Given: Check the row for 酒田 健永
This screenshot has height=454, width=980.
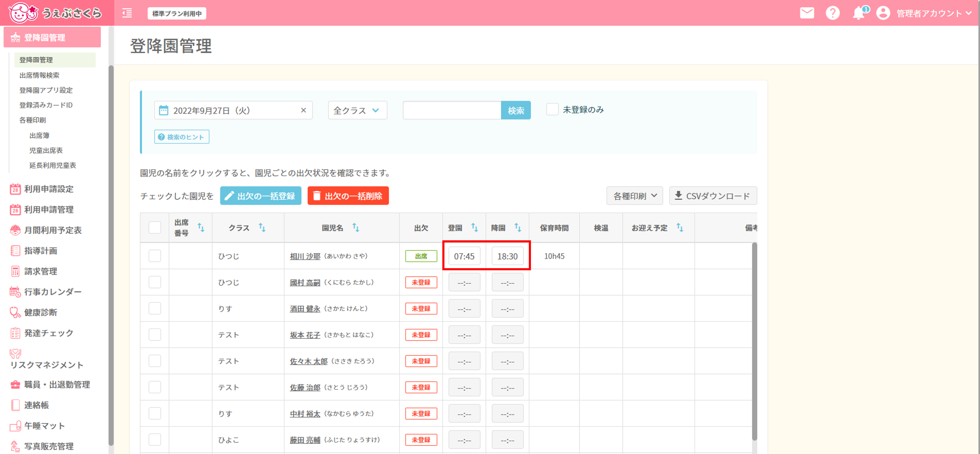Looking at the screenshot, I should [x=155, y=308].
